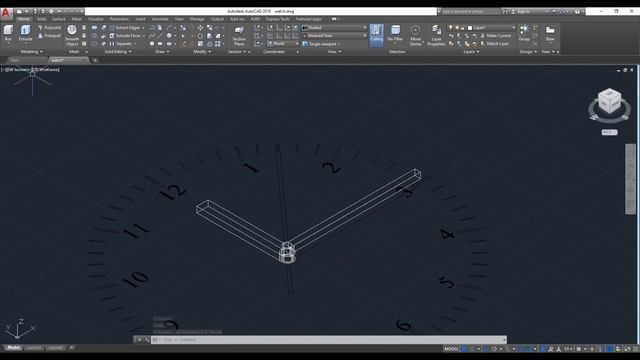
Task: Switch to the Surface ribbon tab
Action: (x=59, y=19)
